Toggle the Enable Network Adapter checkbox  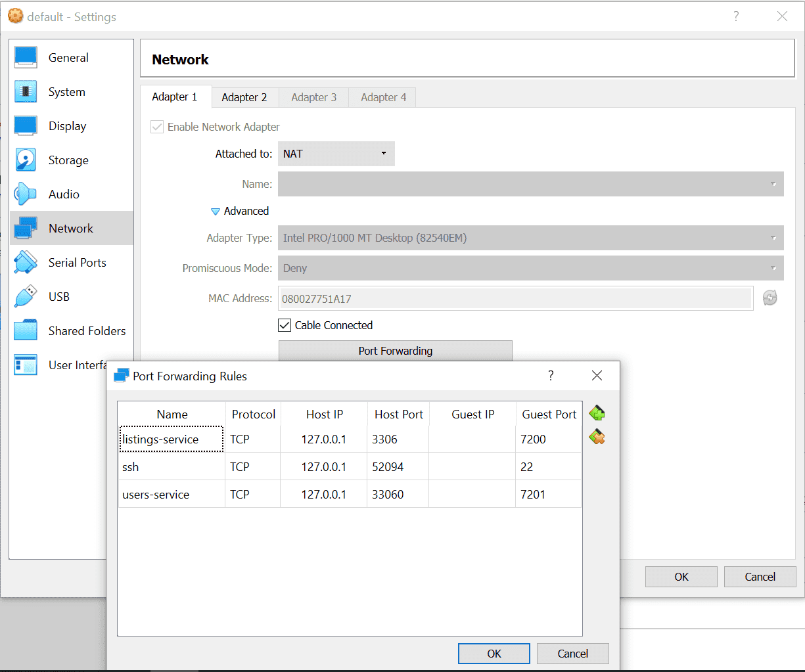[157, 127]
